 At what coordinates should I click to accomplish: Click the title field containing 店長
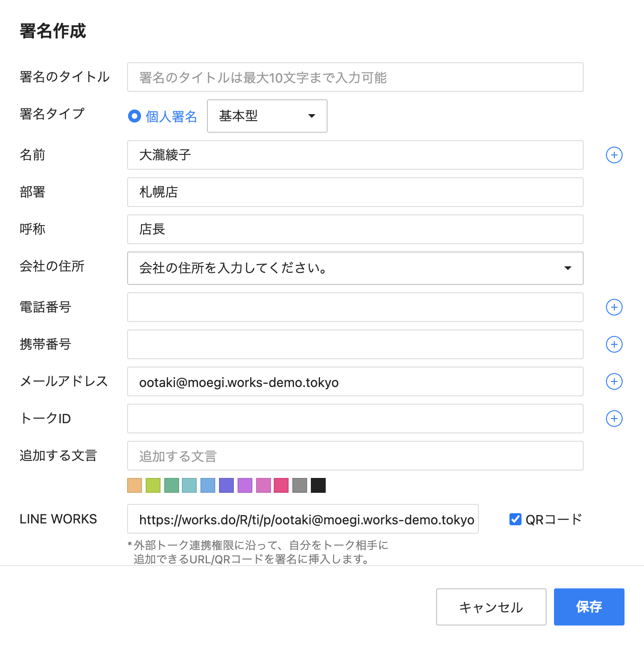355,229
